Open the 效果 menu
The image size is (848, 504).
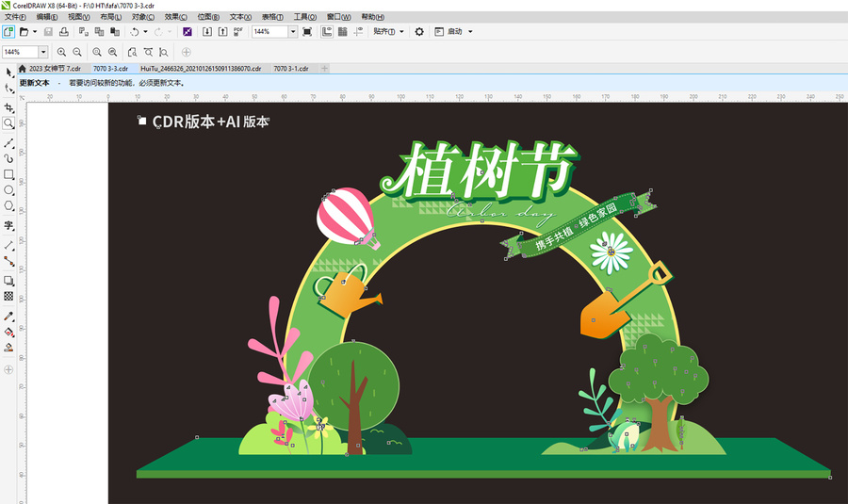pos(175,17)
